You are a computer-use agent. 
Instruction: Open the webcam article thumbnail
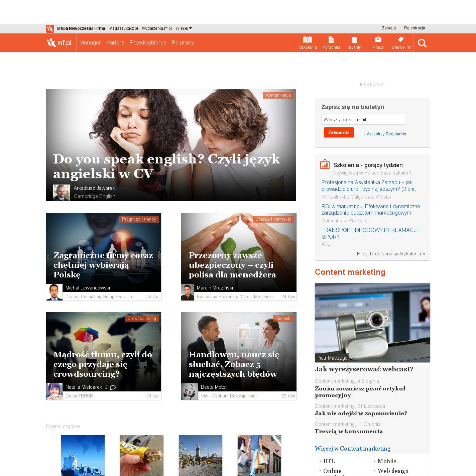pos(372,322)
